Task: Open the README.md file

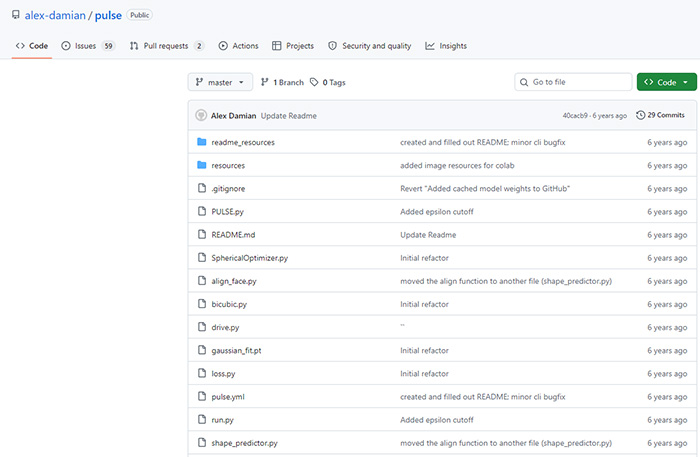Action: pyautogui.click(x=233, y=235)
